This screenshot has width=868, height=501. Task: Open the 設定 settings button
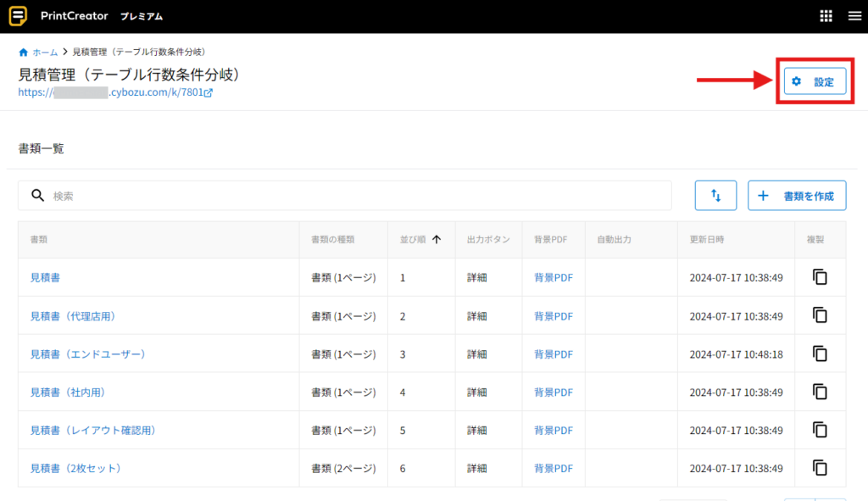(x=814, y=82)
